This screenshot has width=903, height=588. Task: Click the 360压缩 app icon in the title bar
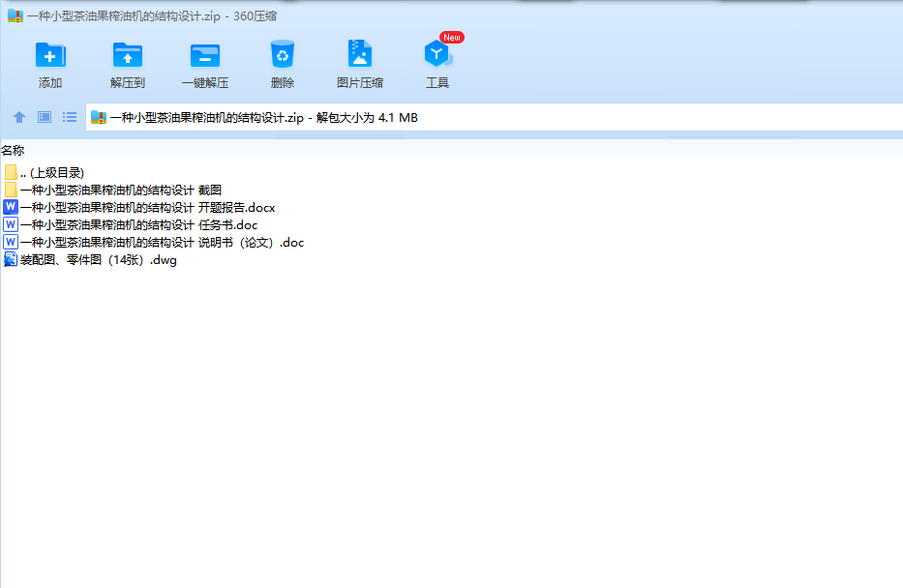click(x=15, y=15)
